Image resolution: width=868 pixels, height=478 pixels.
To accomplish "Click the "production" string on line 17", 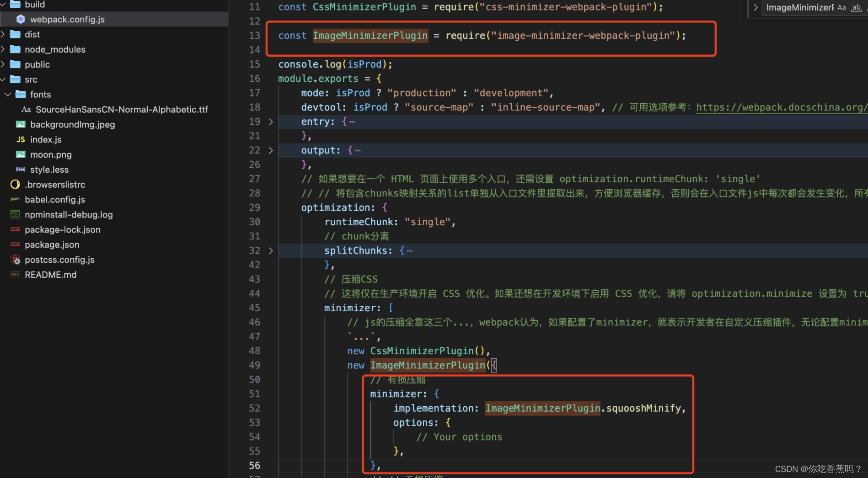I will coord(422,93).
